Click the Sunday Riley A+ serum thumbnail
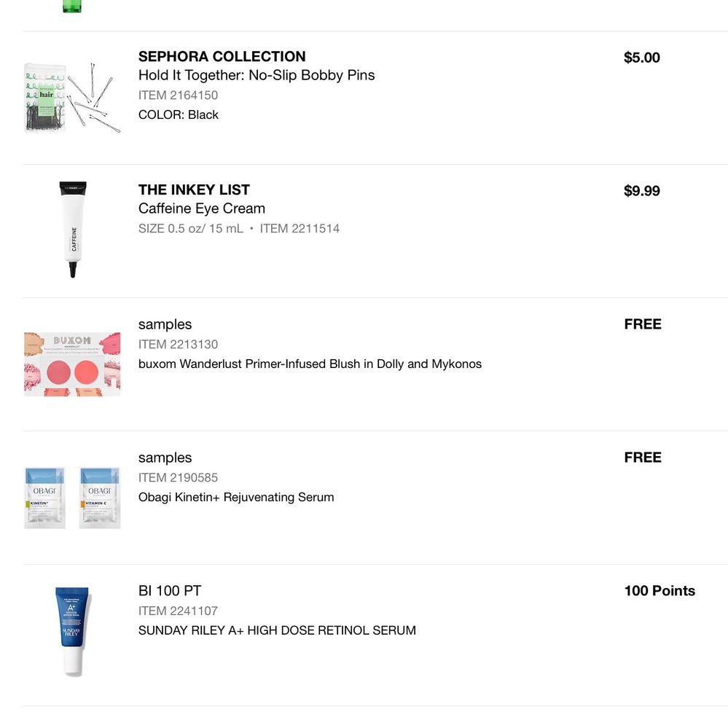Screen dimensions: 728x717 [x=72, y=631]
